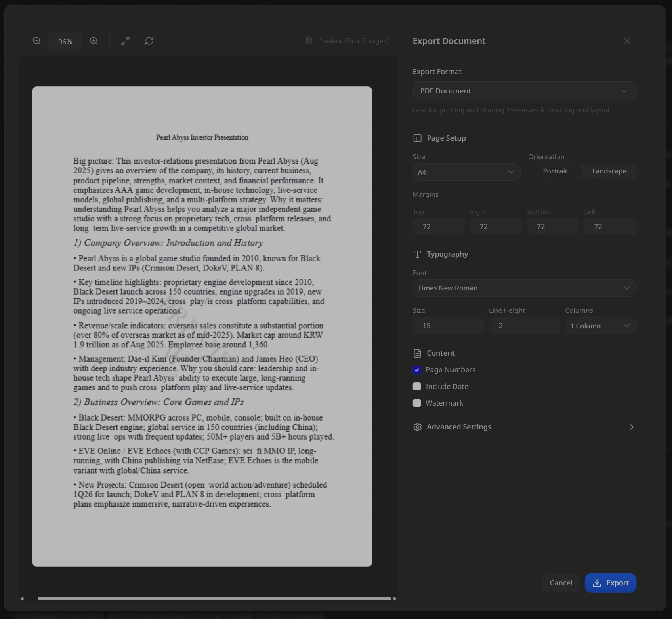Click the zoom in magnifier icon
Image resolution: width=672 pixels, height=619 pixels.
pos(94,41)
